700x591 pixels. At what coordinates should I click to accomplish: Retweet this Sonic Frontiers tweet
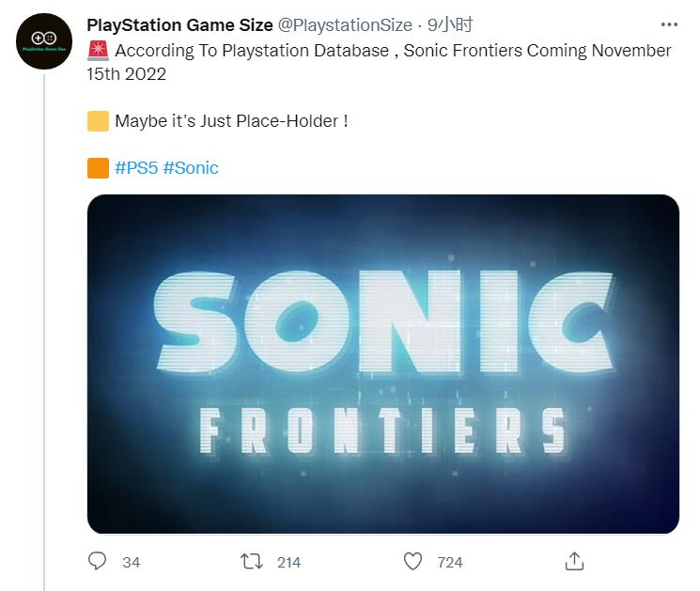(252, 562)
